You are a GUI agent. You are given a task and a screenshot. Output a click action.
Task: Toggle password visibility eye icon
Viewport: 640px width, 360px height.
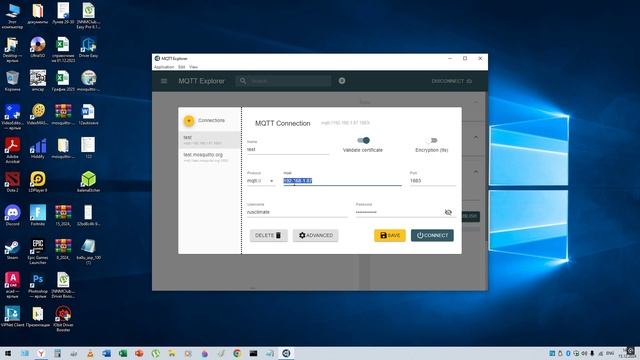pos(448,212)
